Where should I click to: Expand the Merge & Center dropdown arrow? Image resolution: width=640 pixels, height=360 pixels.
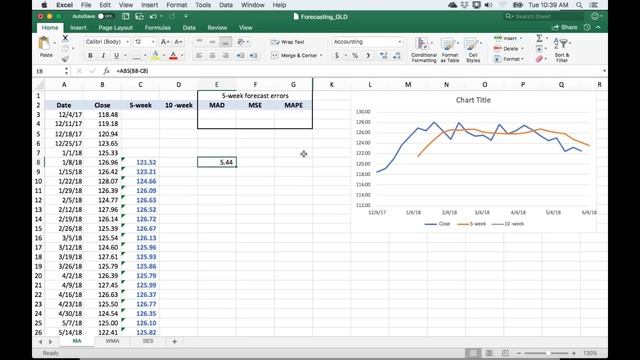click(321, 56)
